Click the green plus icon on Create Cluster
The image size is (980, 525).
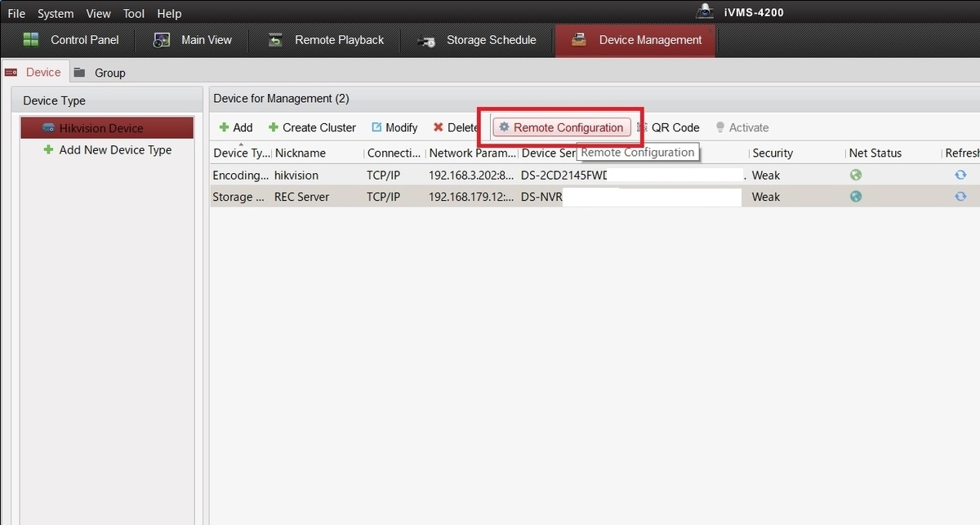pos(274,127)
